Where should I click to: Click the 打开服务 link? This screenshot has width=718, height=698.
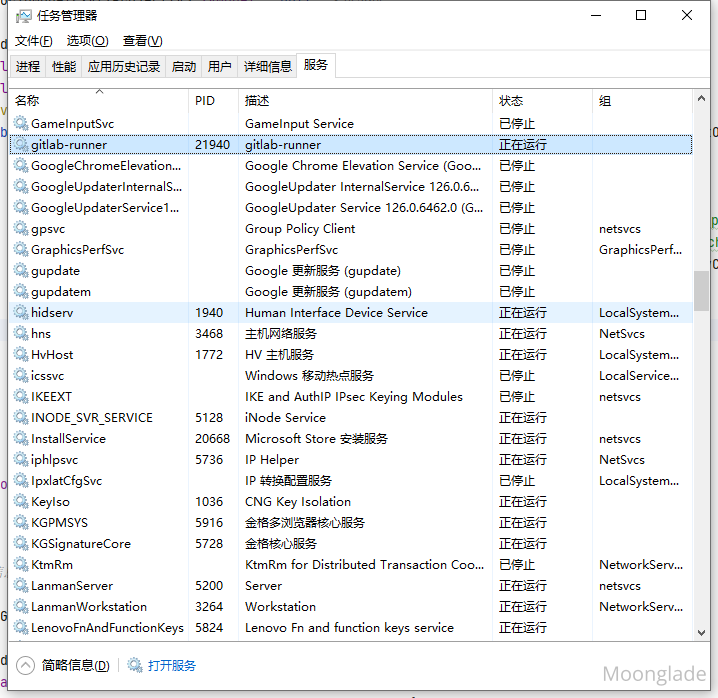tap(172, 666)
